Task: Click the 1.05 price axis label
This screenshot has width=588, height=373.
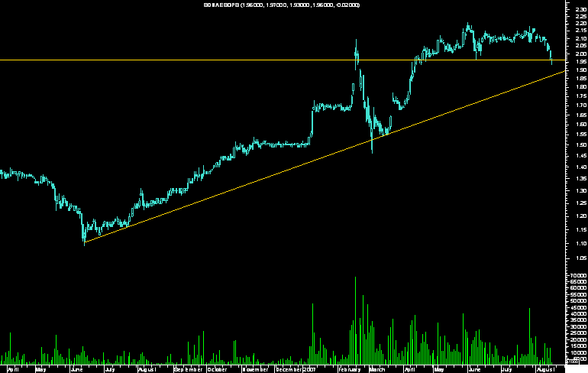Action: [x=580, y=258]
